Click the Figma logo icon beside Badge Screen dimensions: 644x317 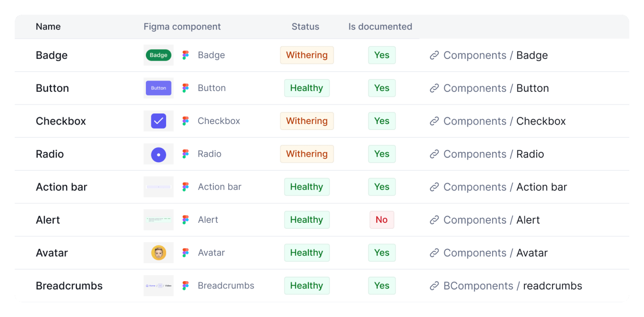point(185,55)
